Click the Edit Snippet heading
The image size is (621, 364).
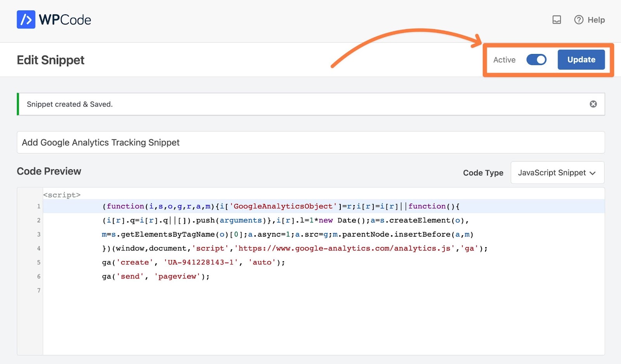pyautogui.click(x=50, y=60)
